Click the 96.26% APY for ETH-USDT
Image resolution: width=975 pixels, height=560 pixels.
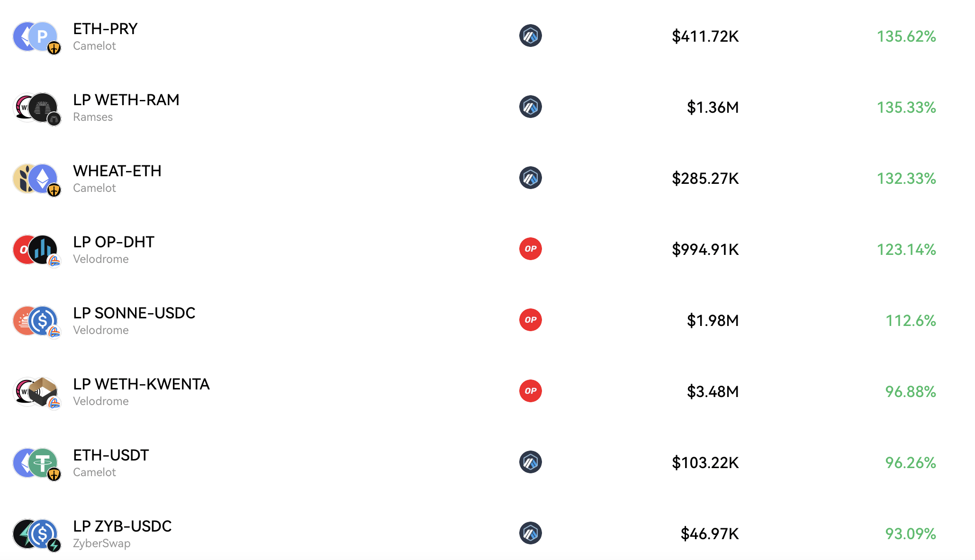coord(910,463)
